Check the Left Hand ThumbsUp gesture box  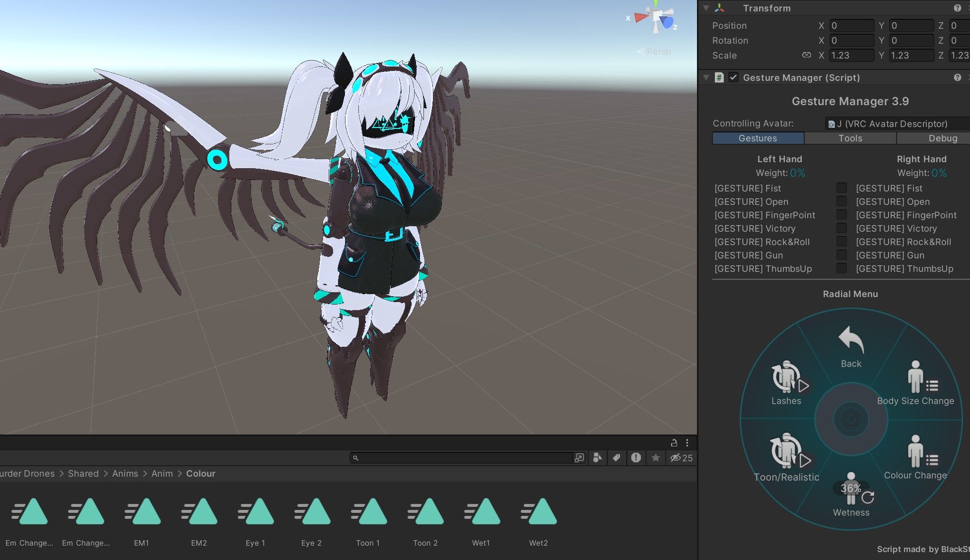[841, 268]
